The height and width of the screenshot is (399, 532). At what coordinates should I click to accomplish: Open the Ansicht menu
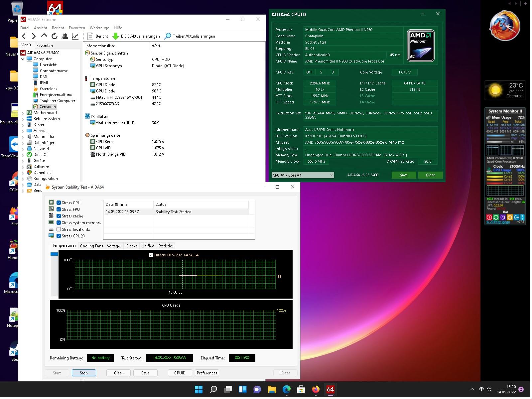pos(41,28)
